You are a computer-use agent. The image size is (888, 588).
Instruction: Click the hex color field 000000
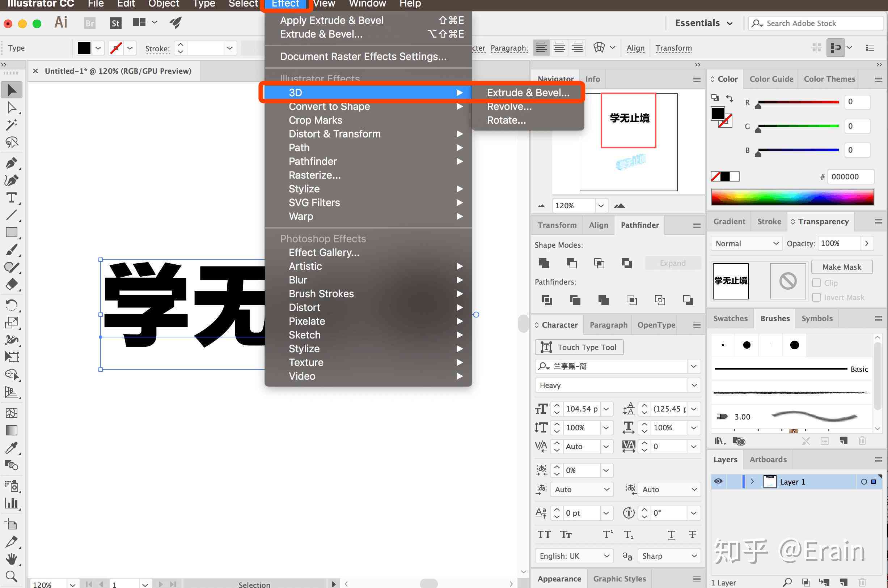click(x=850, y=176)
